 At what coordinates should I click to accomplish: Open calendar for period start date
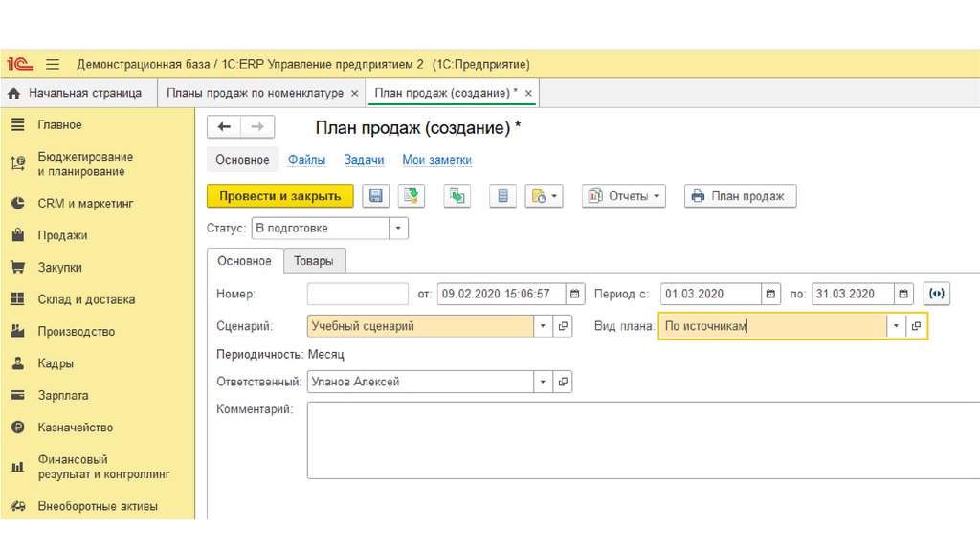770,294
